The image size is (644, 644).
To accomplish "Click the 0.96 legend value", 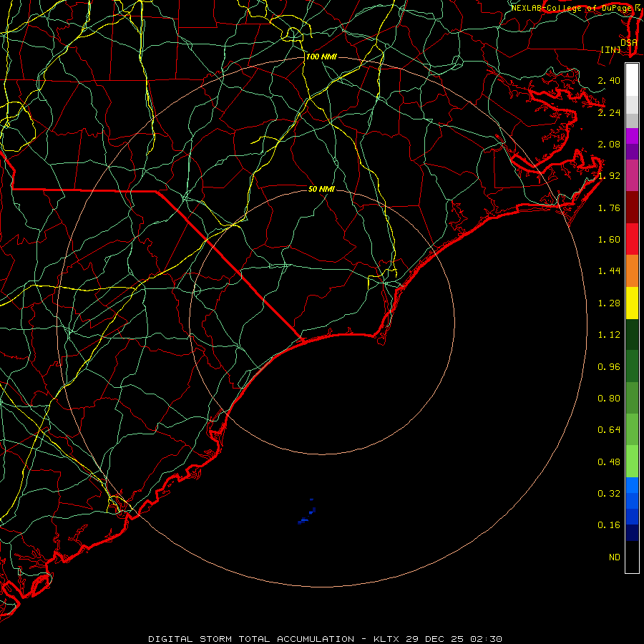I will point(609,367).
